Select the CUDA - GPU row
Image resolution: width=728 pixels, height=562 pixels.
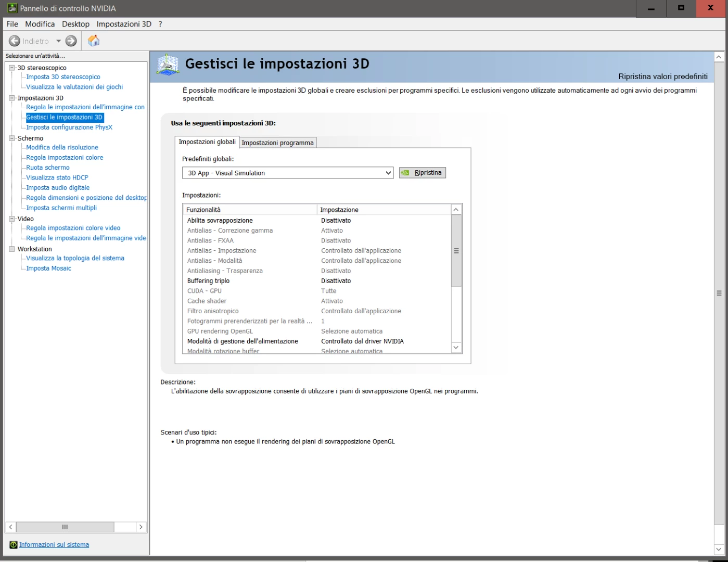(x=317, y=291)
